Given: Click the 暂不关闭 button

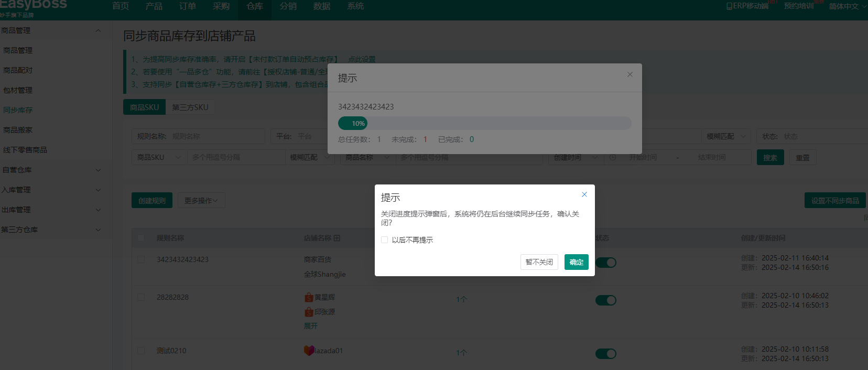Looking at the screenshot, I should [x=539, y=262].
